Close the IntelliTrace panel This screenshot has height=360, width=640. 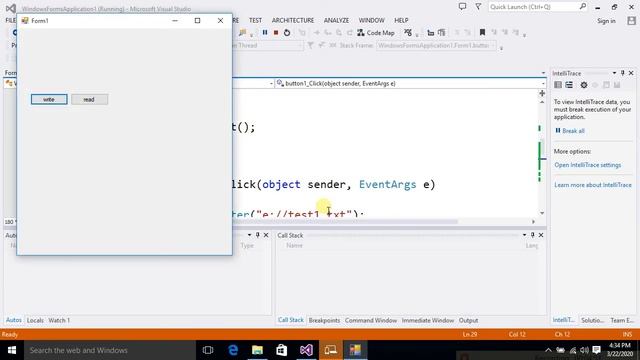631,73
